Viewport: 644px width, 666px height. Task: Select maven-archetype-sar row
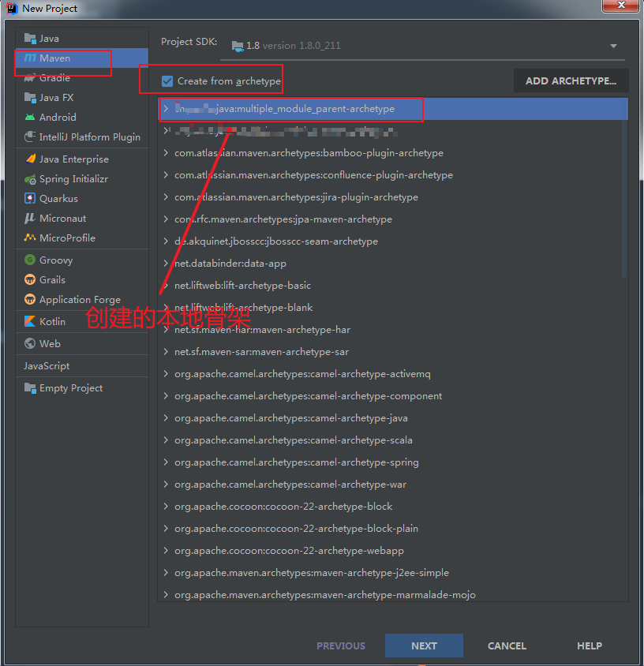coord(393,352)
